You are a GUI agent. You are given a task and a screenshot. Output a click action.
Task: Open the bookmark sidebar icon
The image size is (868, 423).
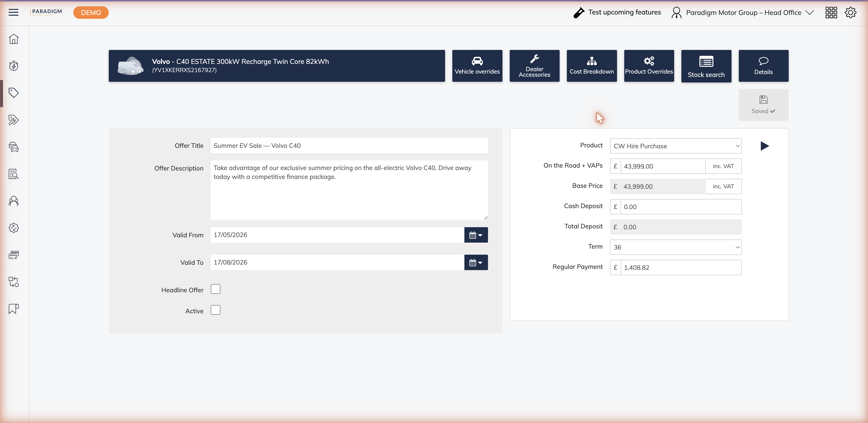click(14, 309)
